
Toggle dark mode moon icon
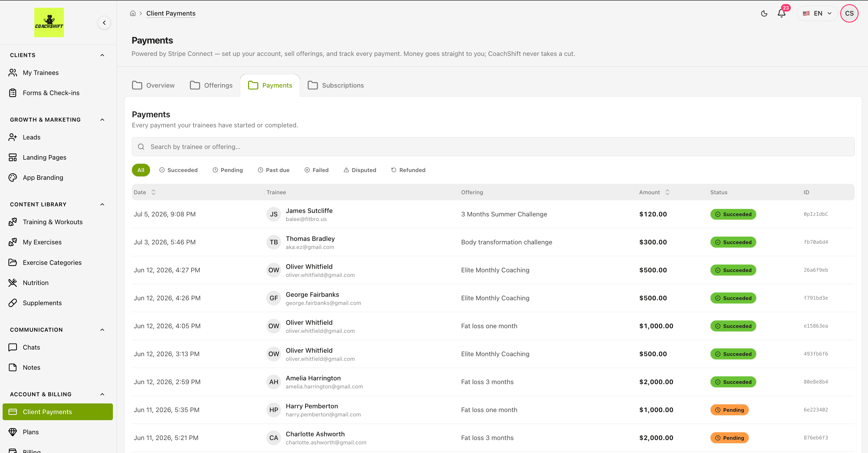pos(764,14)
